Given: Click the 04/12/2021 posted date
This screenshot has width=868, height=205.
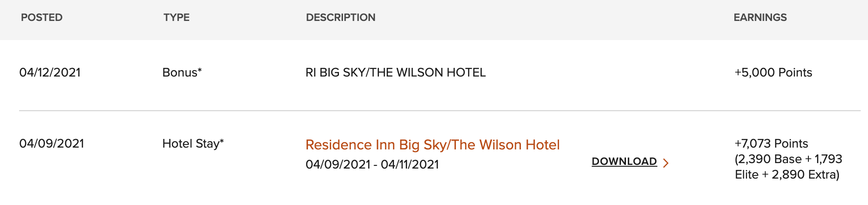Looking at the screenshot, I should [x=50, y=72].
